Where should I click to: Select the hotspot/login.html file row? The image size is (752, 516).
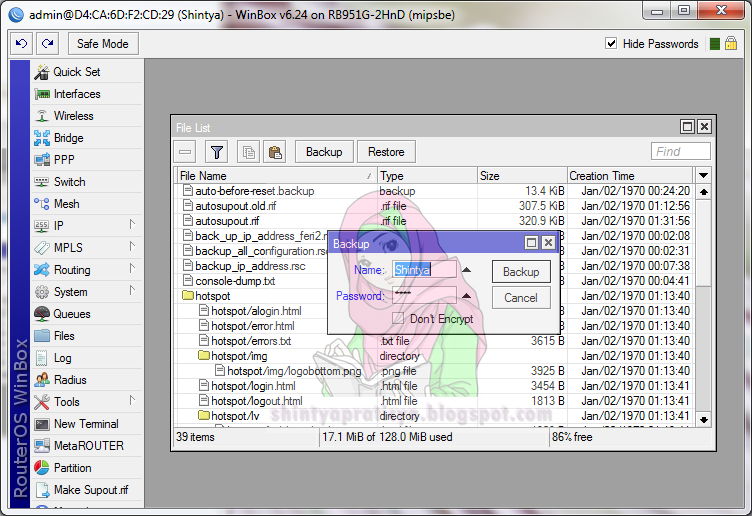pyautogui.click(x=435, y=386)
